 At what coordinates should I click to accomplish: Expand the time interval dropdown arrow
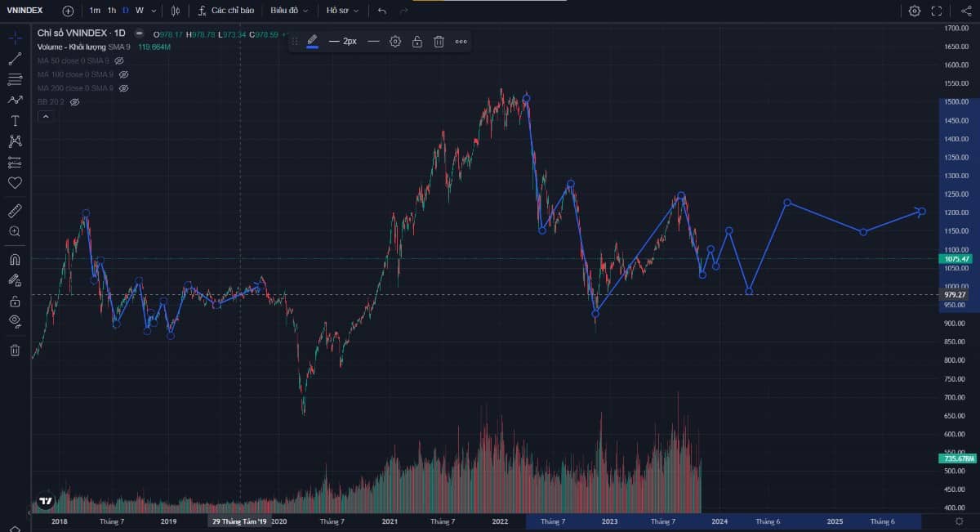tap(154, 11)
